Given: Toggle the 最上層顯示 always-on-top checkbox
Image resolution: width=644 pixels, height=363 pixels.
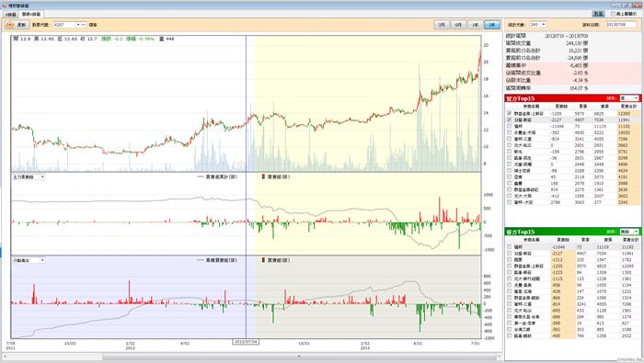Looking at the screenshot, I should click(x=614, y=14).
